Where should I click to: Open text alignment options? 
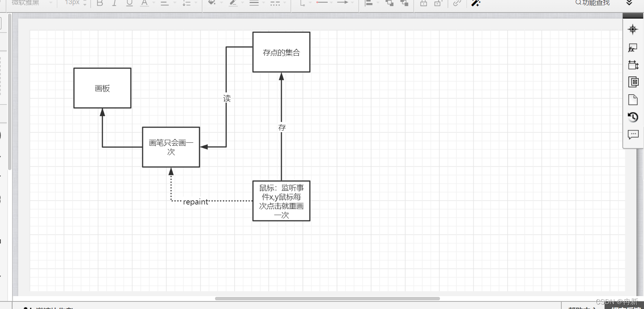165,3
